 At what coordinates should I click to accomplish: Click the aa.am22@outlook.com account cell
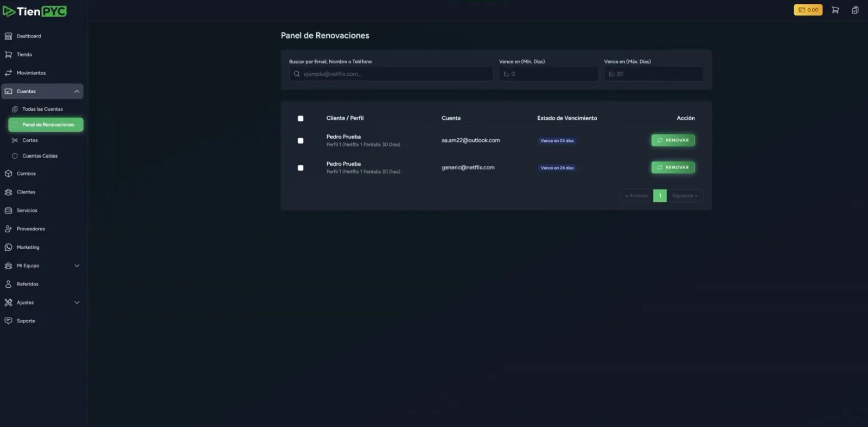click(470, 140)
